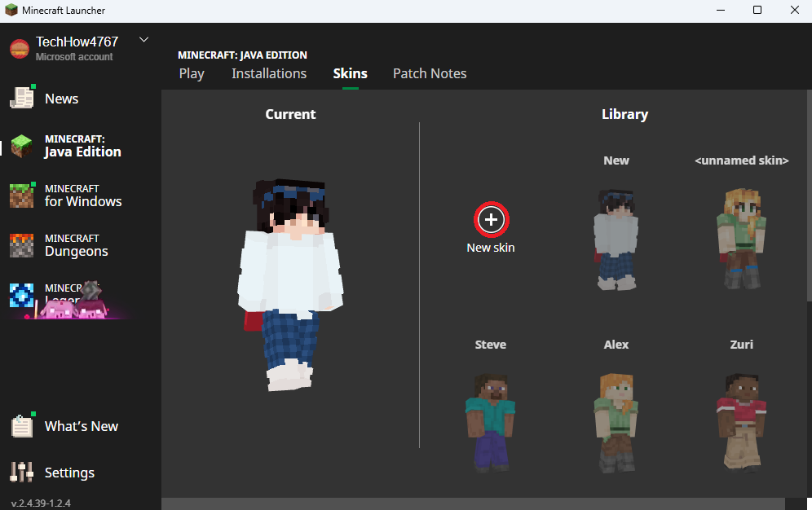
Task: Select the Skins tab
Action: click(350, 73)
